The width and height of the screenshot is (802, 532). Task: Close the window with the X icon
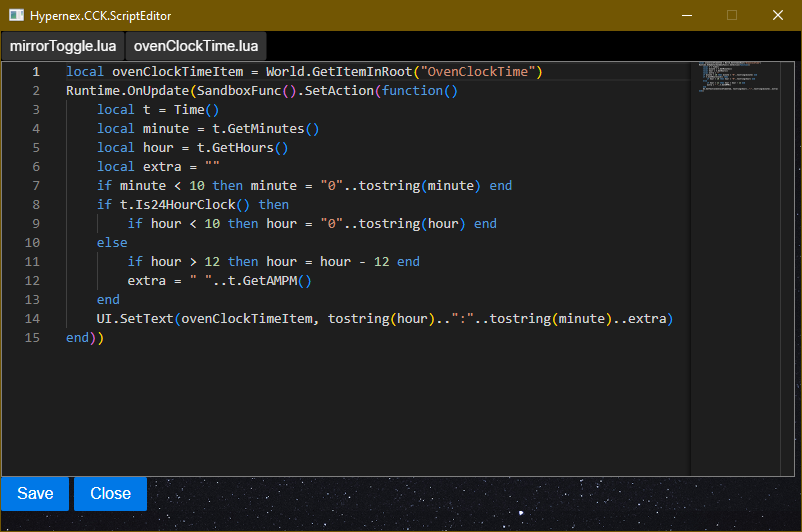click(x=778, y=15)
